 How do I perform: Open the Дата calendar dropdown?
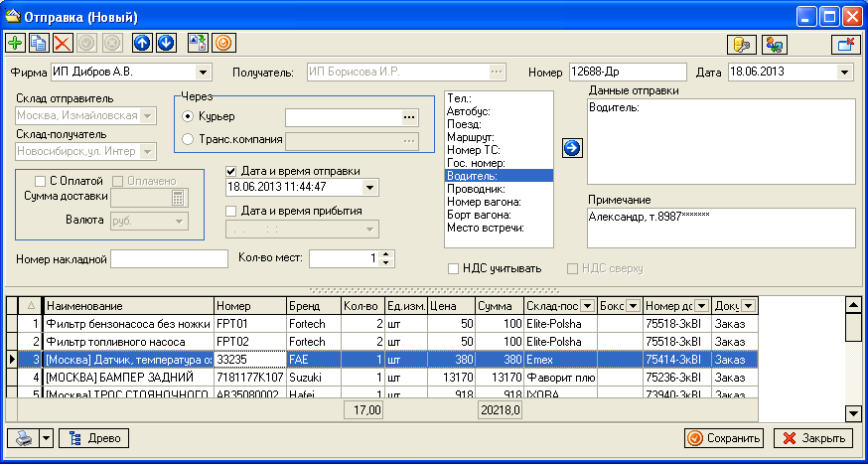844,72
